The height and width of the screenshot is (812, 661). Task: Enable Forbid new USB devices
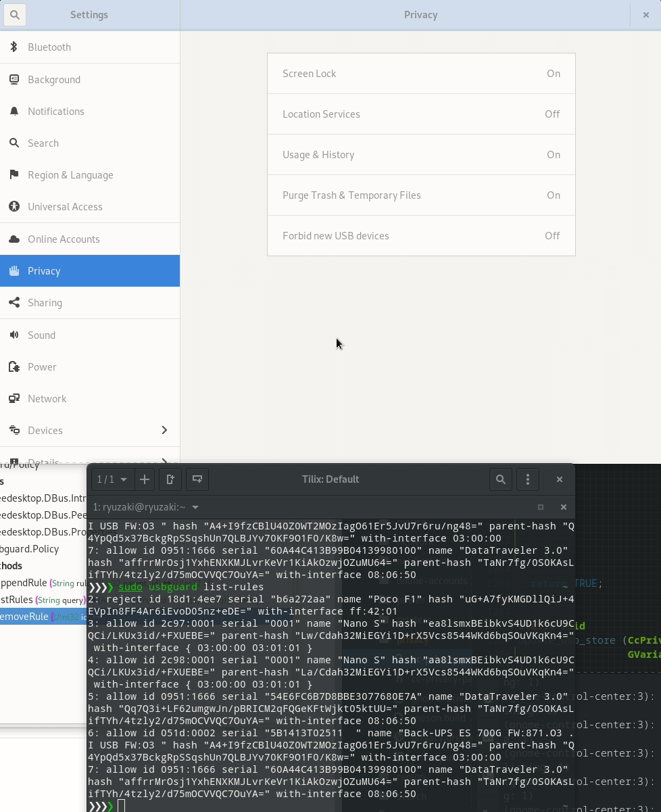(x=421, y=235)
